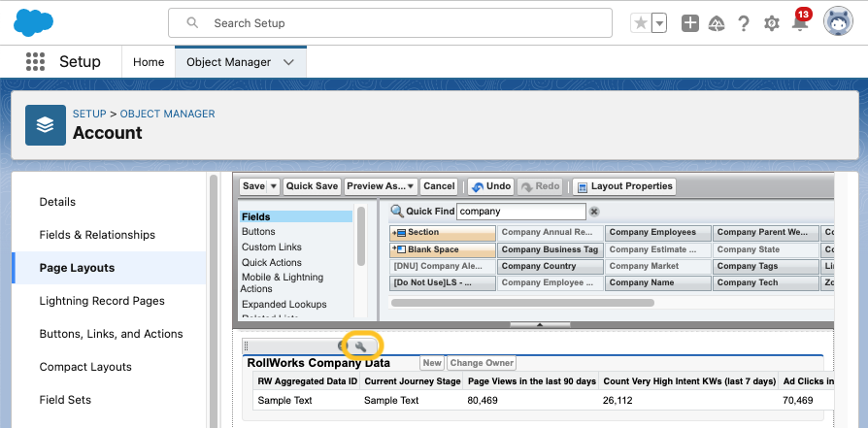Open the user profile avatar
The image size is (868, 428).
tap(838, 22)
